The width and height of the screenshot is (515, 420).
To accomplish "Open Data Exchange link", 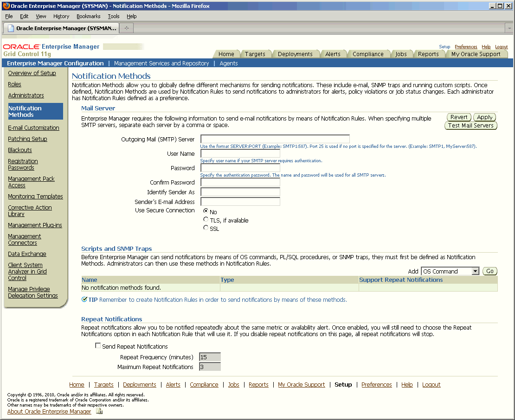I will coord(27,254).
